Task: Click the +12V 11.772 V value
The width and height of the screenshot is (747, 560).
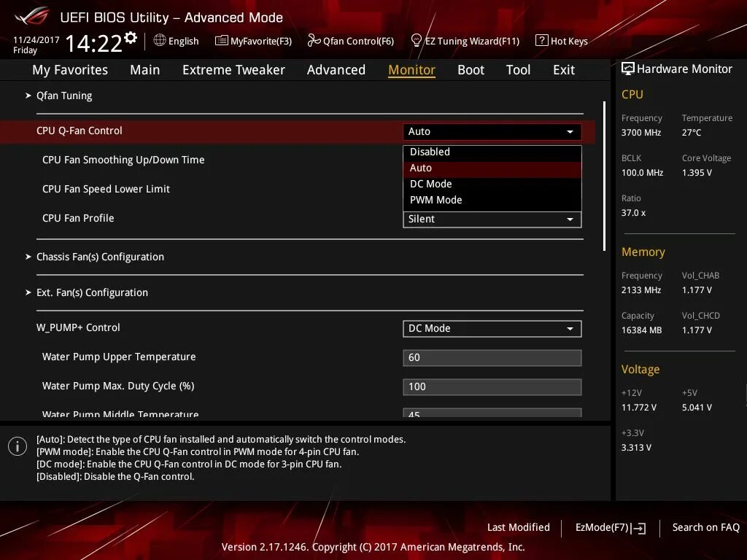Action: (639, 407)
